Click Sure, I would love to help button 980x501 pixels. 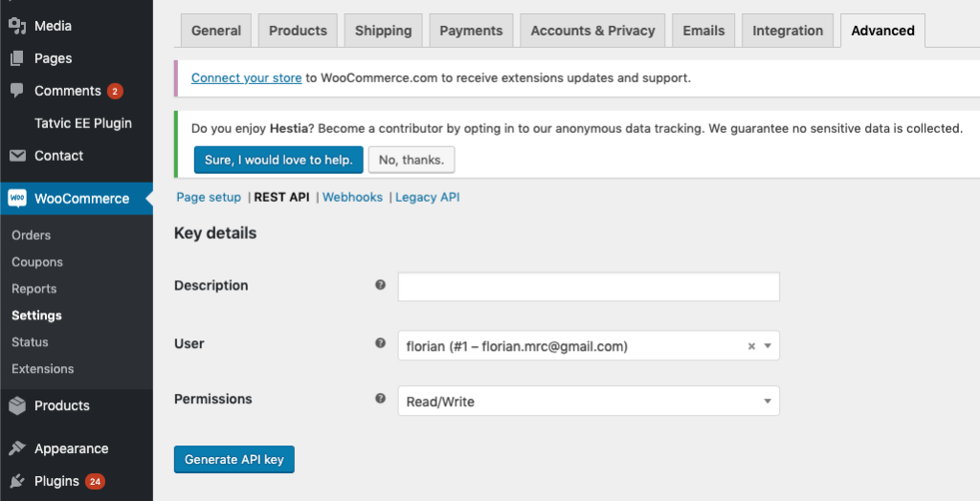coord(278,160)
